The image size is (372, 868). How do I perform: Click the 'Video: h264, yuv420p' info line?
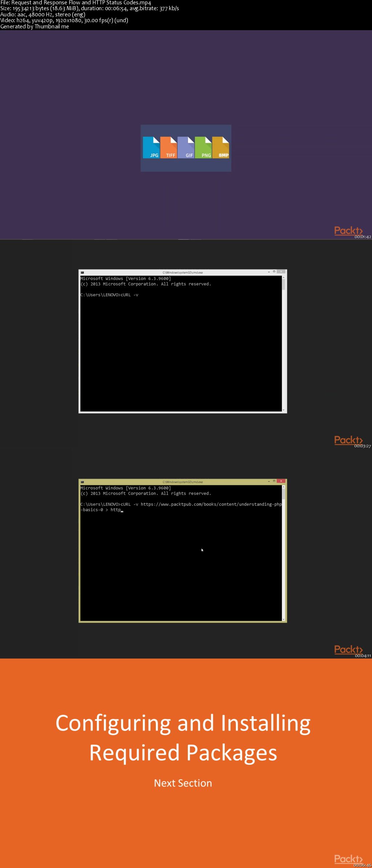pyautogui.click(x=64, y=20)
